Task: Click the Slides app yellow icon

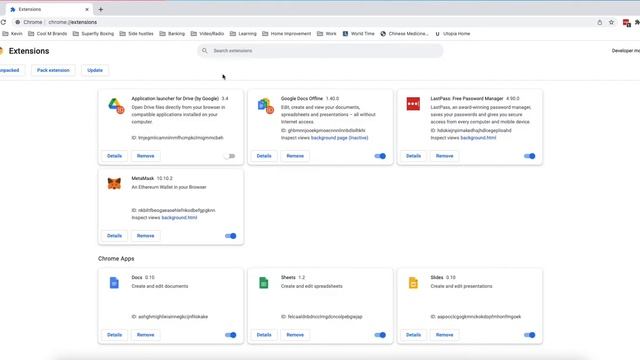Action: tap(413, 282)
